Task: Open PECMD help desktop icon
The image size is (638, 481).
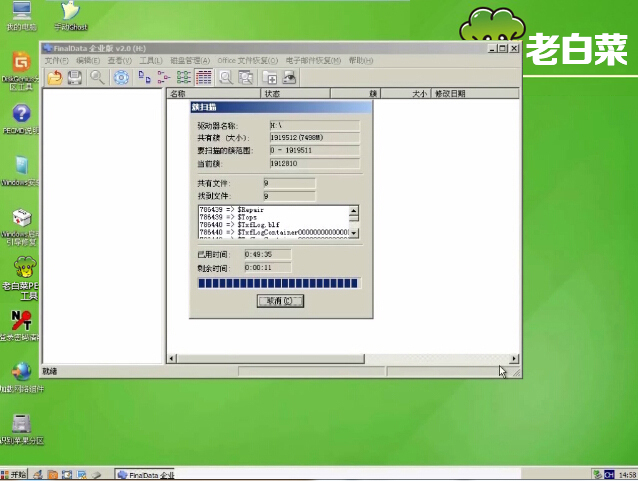Action: pyautogui.click(x=21, y=119)
